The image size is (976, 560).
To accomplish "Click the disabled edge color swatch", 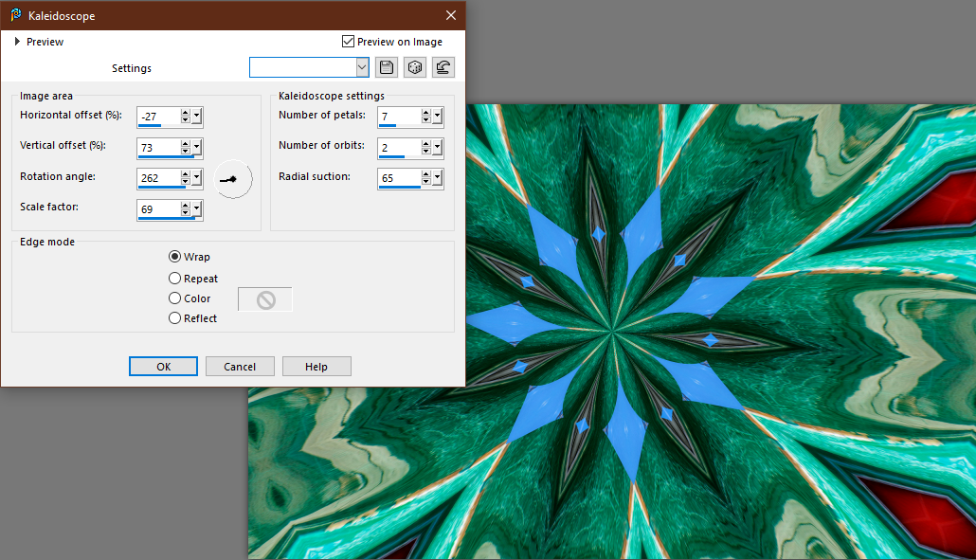I will pos(265,299).
